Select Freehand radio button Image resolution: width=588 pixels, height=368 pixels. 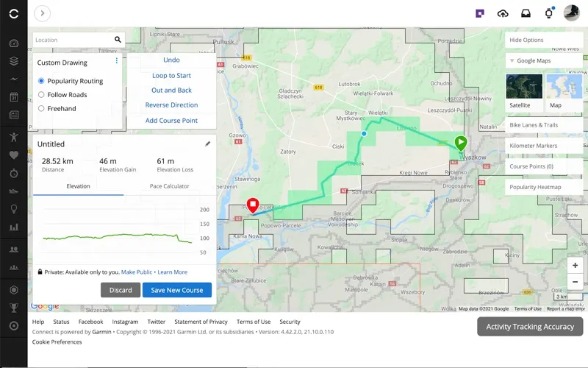[x=41, y=108]
